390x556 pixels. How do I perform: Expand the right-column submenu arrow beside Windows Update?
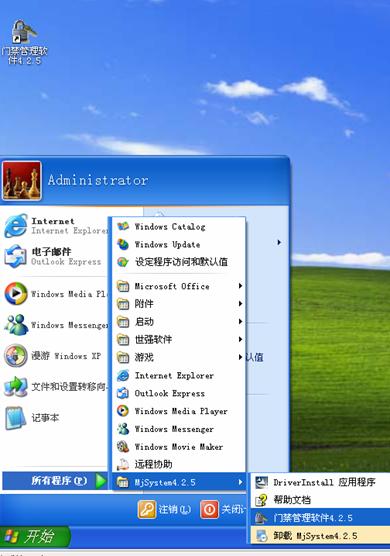coord(279,243)
